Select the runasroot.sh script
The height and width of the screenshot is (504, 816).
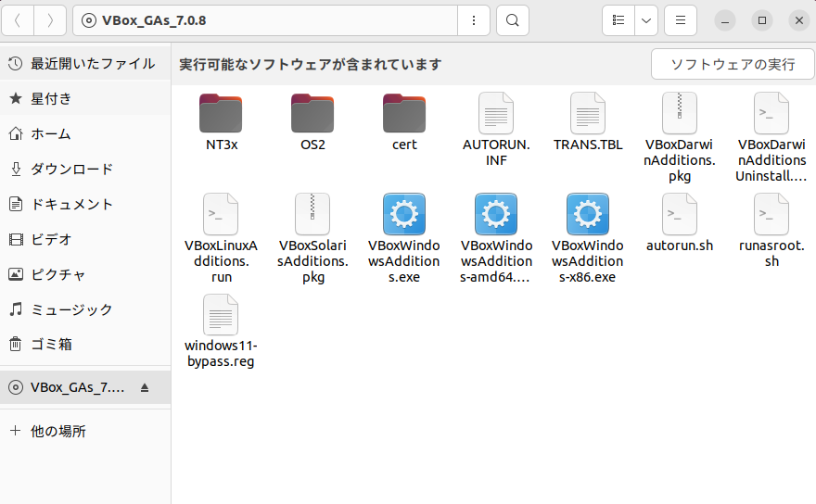coord(771,231)
